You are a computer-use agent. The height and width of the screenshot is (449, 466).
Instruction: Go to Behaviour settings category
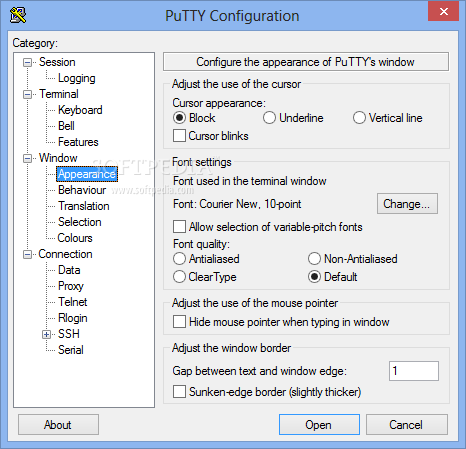click(x=82, y=190)
